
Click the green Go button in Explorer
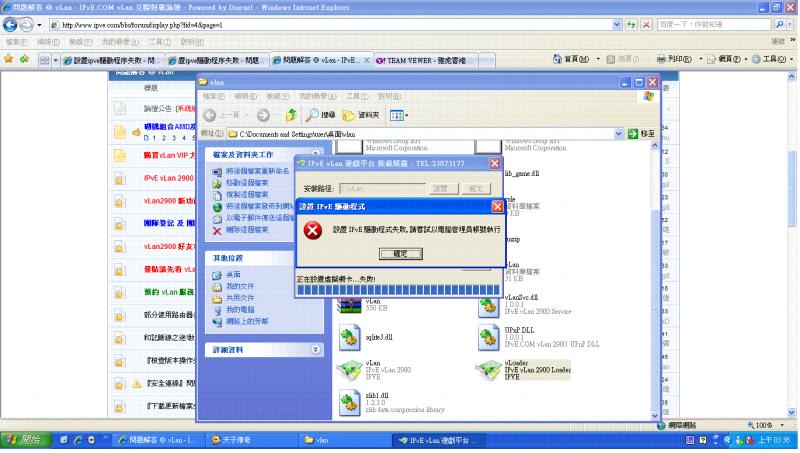641,134
